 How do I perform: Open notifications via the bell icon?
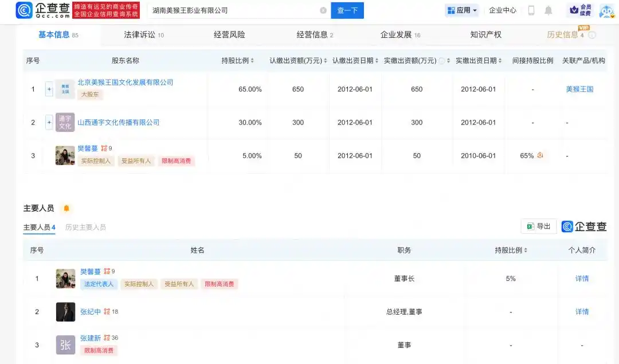(548, 10)
